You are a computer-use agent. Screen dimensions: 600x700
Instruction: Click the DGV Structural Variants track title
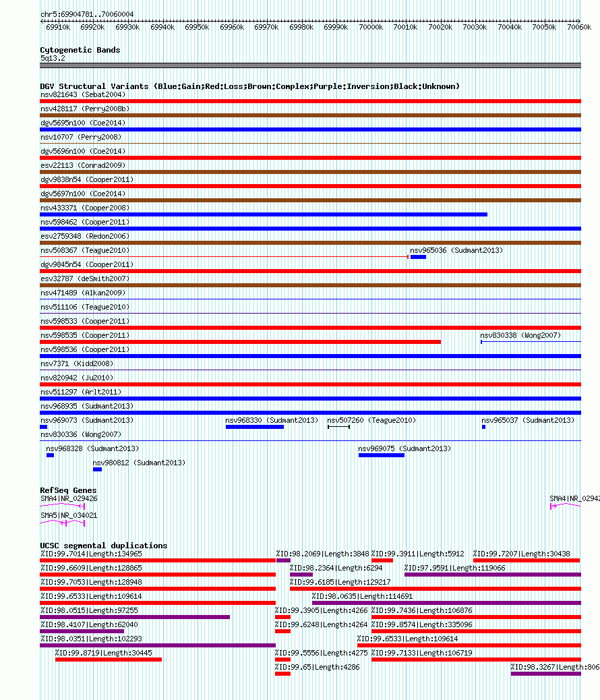click(249, 86)
